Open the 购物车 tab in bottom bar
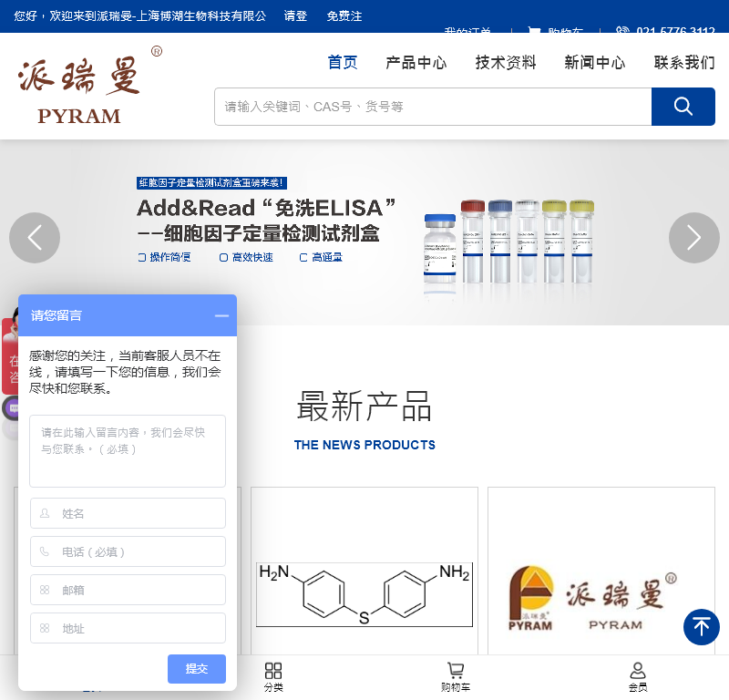This screenshot has height=700, width=729. 456,677
